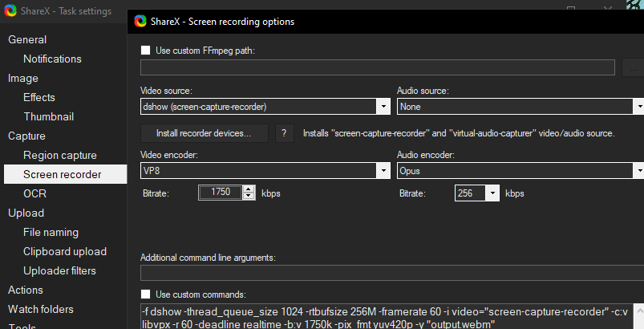The height and width of the screenshot is (329, 644).
Task: Select Notifications in the sidebar
Action: pos(52,59)
